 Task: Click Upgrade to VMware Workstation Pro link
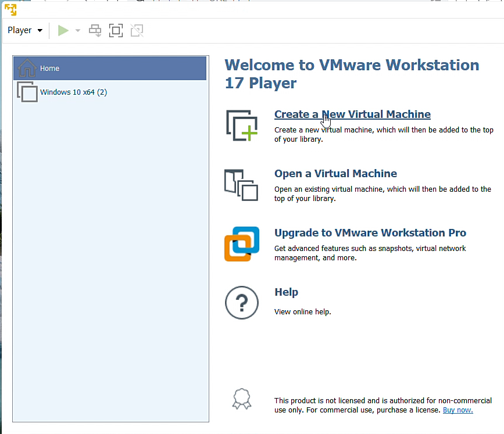tap(370, 232)
